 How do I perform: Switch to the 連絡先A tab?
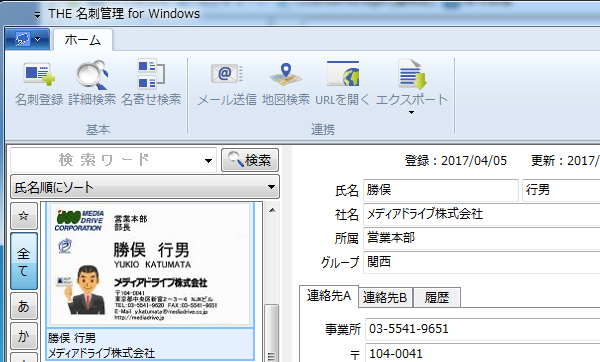[329, 296]
